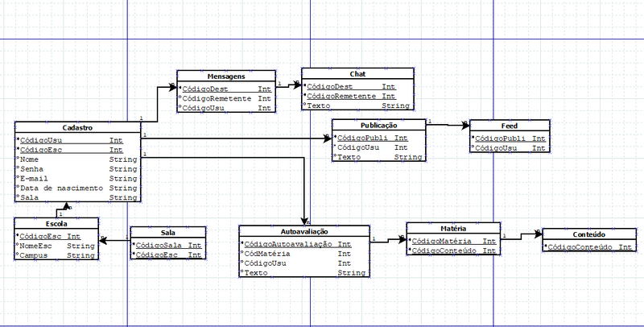Select the Chat table header
Viewport: 644px width, 327px height.
point(357,74)
